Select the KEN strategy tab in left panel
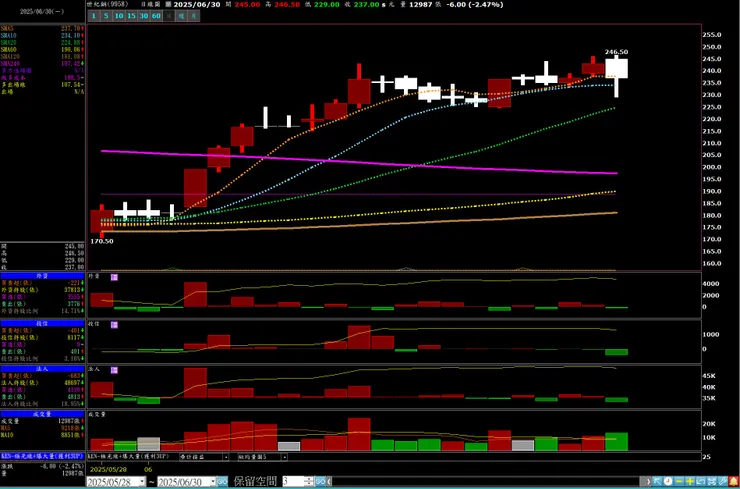 (42, 456)
